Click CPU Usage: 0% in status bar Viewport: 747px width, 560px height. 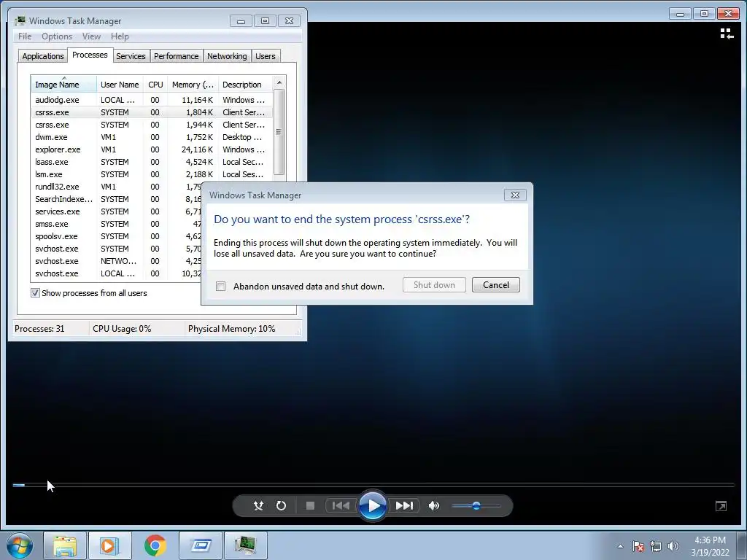point(122,329)
